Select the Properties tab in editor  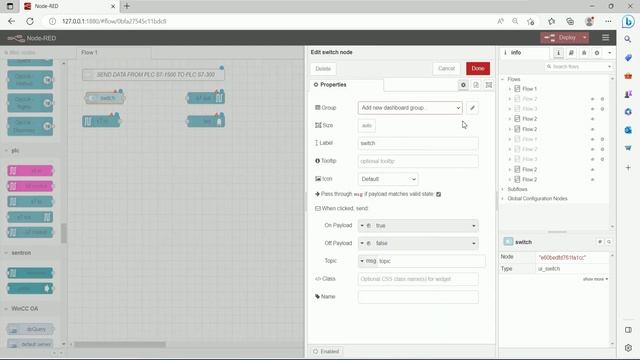pos(346,85)
